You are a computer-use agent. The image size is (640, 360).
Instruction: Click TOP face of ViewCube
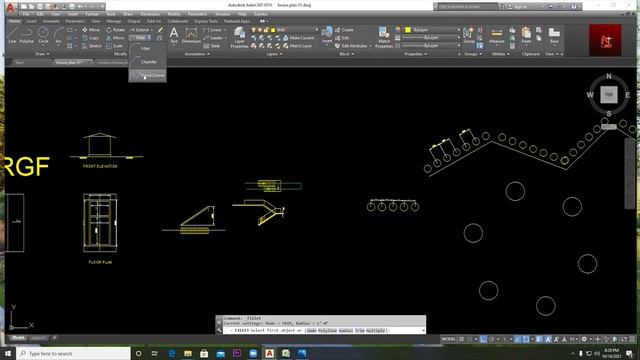[609, 95]
